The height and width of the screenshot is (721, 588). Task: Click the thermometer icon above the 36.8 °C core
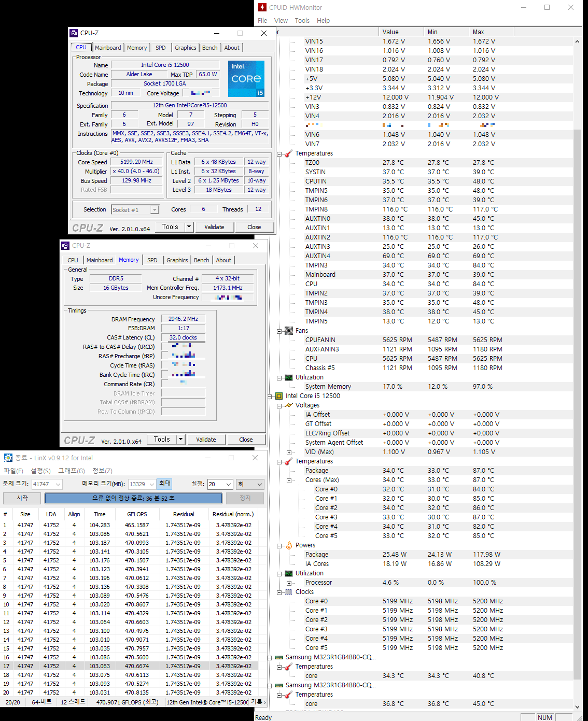289,695
